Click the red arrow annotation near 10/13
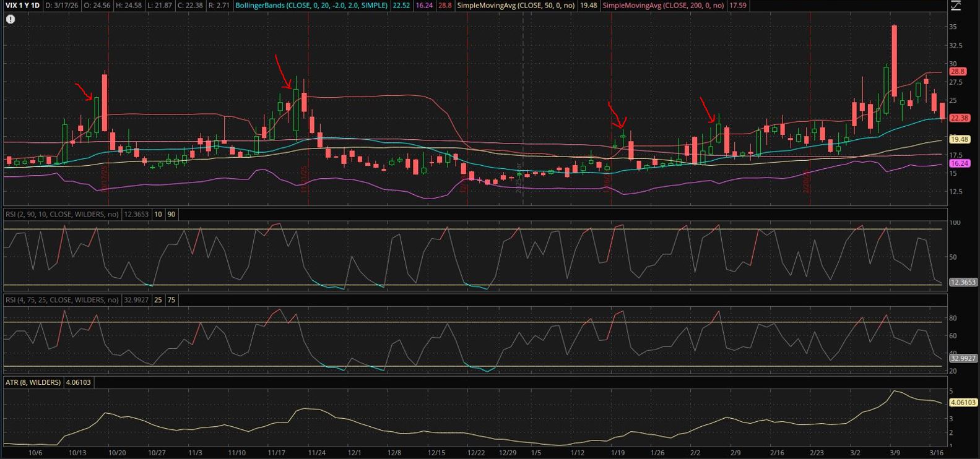Image resolution: width=980 pixels, height=459 pixels. pyautogui.click(x=84, y=92)
